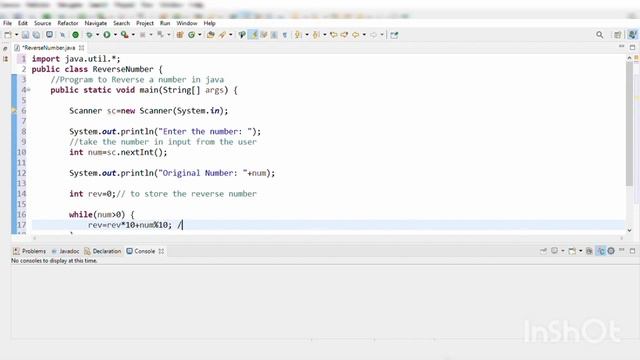
Task: Collapse the main method fold marker
Action: (x=29, y=90)
